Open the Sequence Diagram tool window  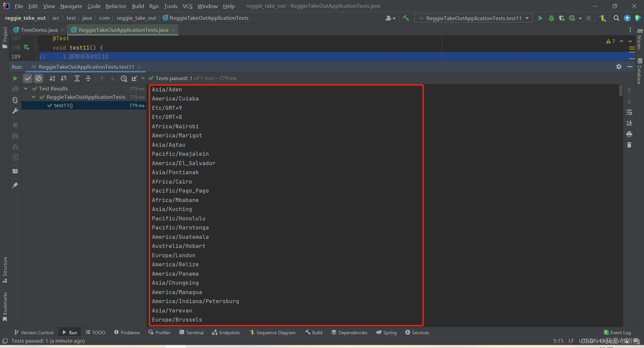[x=272, y=333]
